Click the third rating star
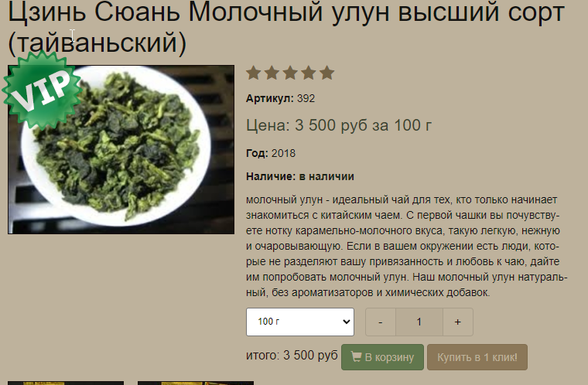The image size is (588, 385). click(x=290, y=73)
